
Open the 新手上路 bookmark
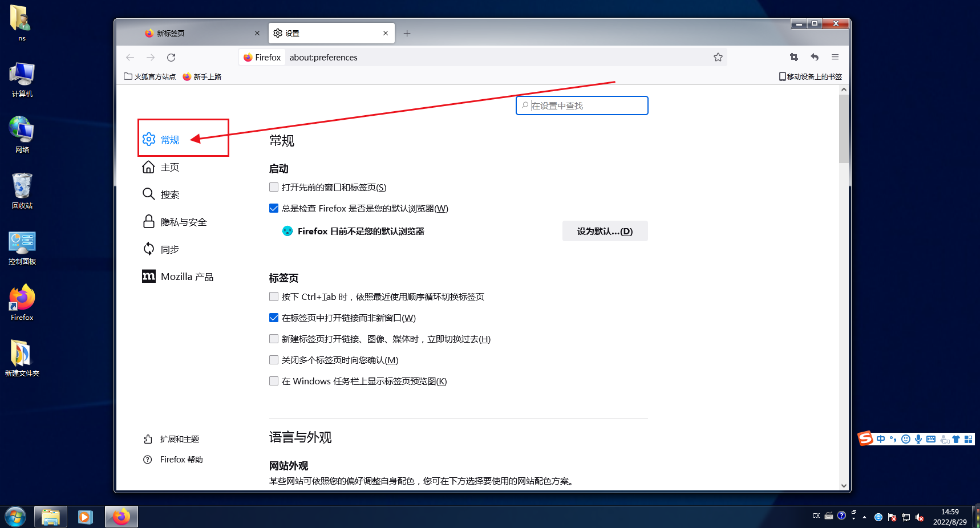pos(202,76)
